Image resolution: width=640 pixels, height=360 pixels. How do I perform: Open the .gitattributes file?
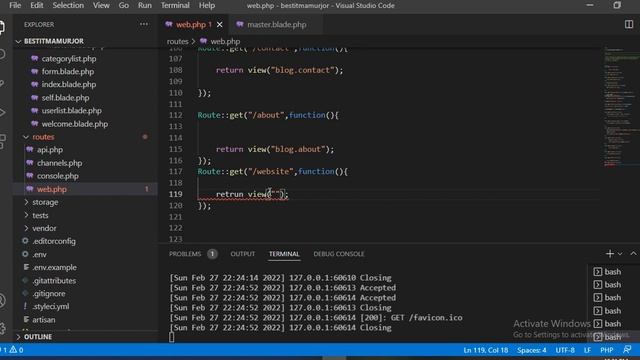[54, 280]
